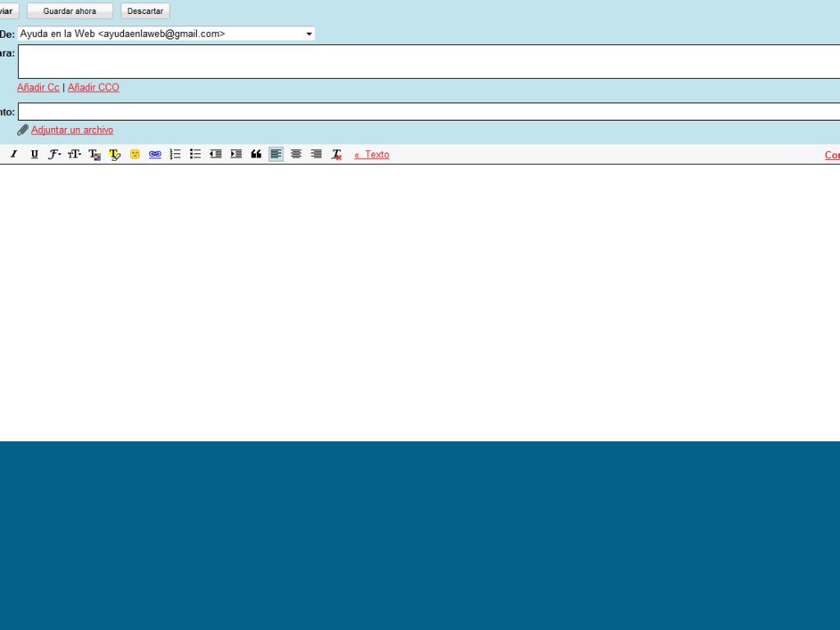This screenshot has width=840, height=630.
Task: Click the Añadir CCO link
Action: pyautogui.click(x=94, y=88)
